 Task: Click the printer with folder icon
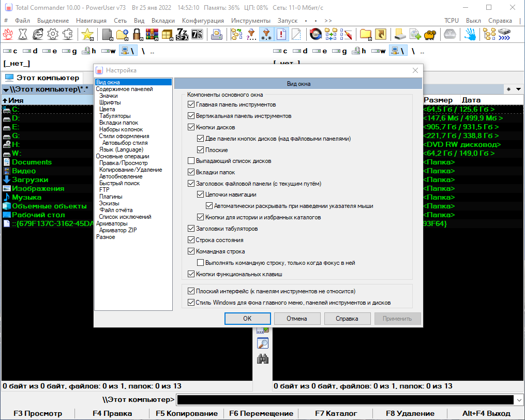pos(217,34)
